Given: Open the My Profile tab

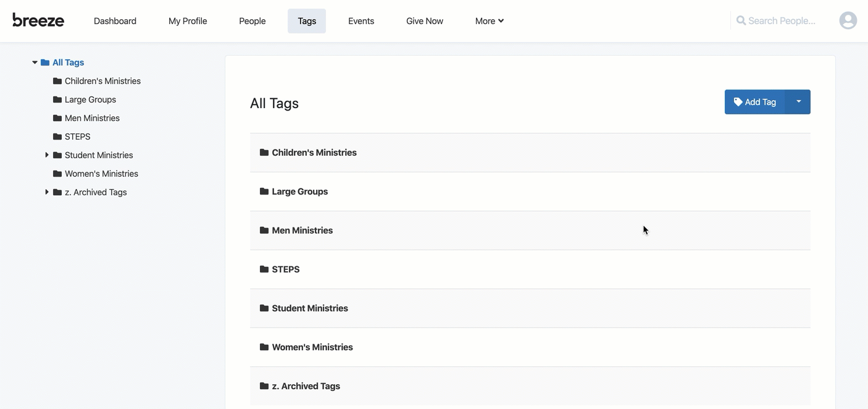Looking at the screenshot, I should point(188,21).
